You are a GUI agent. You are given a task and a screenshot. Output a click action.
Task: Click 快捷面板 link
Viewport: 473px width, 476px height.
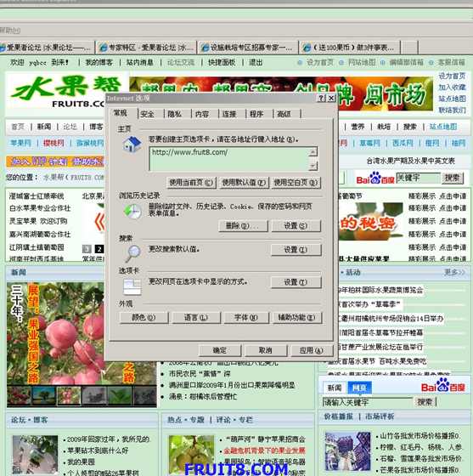tap(222, 63)
